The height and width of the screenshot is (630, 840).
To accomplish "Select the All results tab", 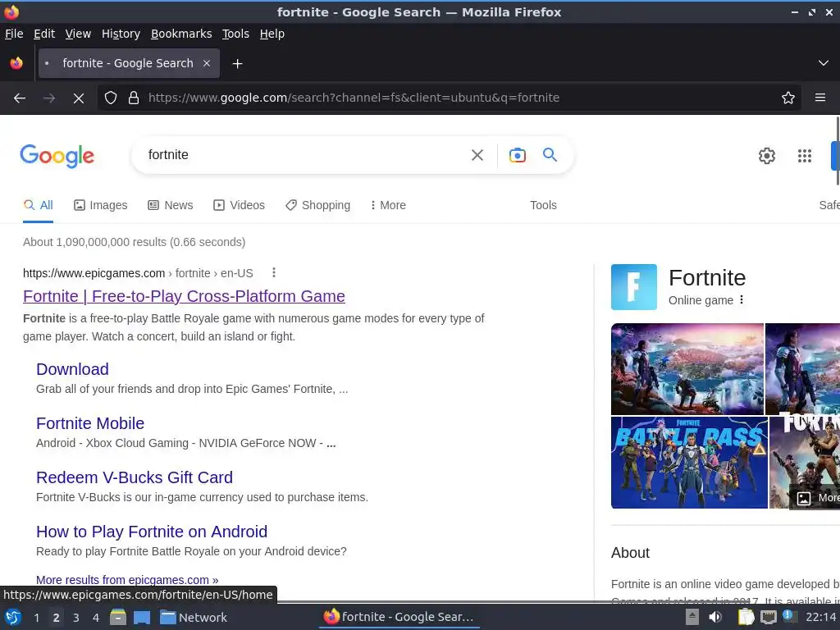I will click(38, 205).
